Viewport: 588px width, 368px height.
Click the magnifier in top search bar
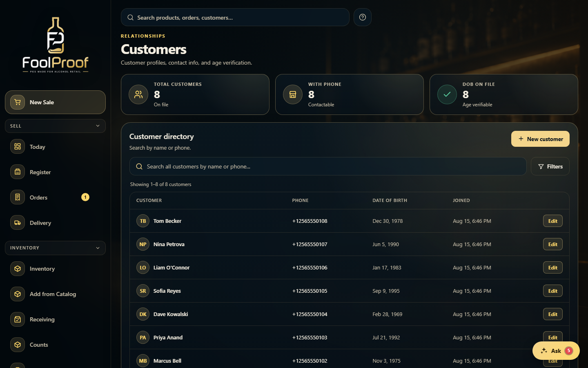click(131, 18)
